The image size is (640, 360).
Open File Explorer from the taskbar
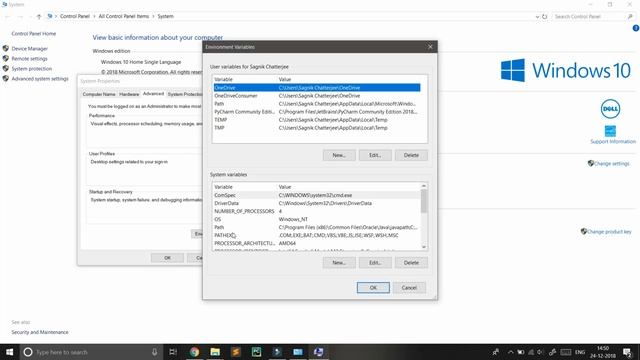(x=215, y=352)
